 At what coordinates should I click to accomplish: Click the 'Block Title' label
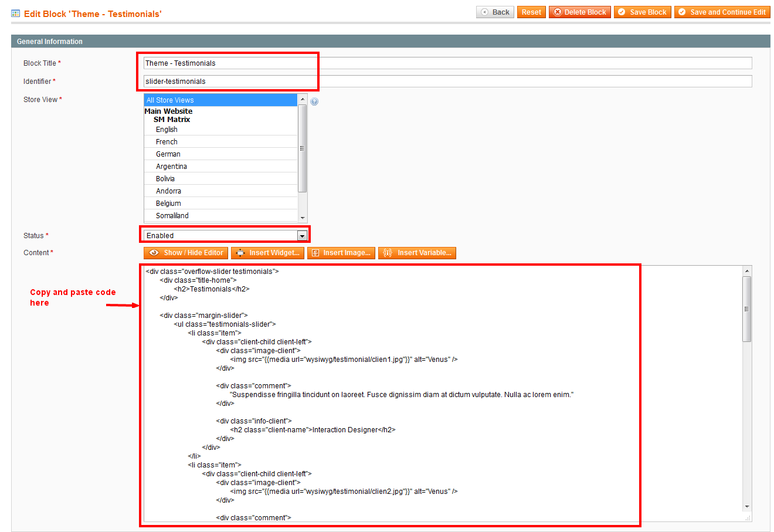(40, 63)
